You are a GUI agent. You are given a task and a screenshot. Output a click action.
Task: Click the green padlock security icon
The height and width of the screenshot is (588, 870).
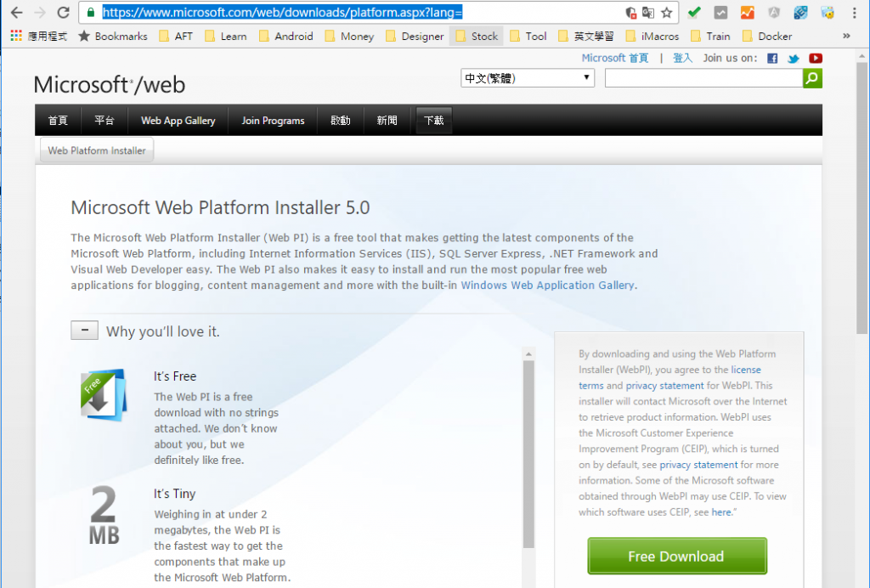tap(91, 12)
